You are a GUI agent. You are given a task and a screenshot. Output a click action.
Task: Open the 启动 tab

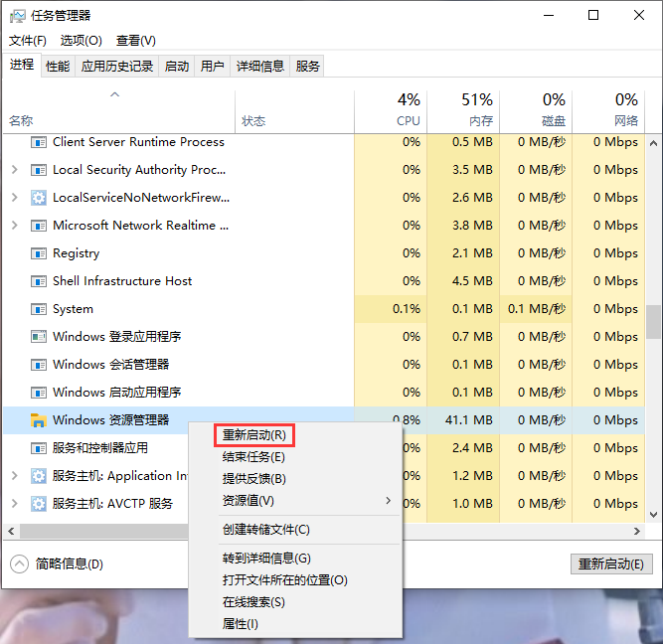click(x=177, y=67)
